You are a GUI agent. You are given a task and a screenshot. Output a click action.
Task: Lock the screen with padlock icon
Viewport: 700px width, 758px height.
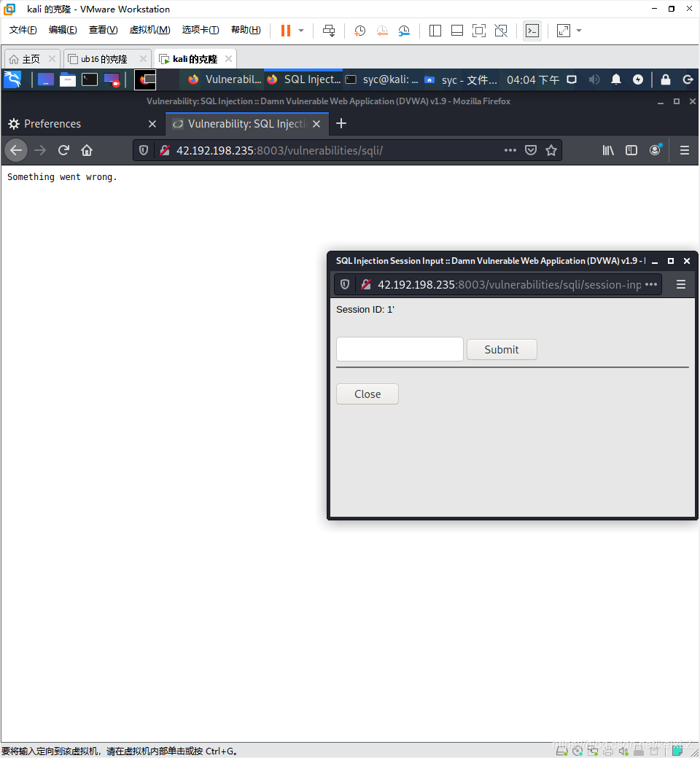tap(666, 79)
